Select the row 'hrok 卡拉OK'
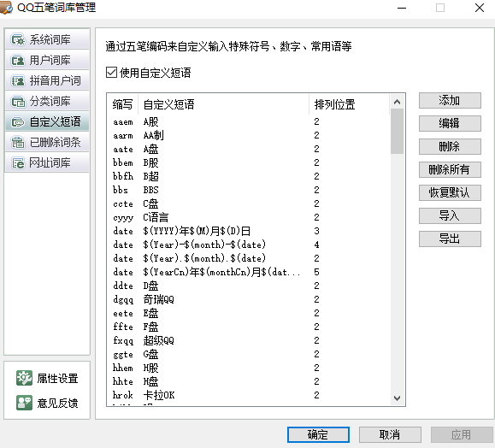The image size is (495, 448). tap(248, 395)
